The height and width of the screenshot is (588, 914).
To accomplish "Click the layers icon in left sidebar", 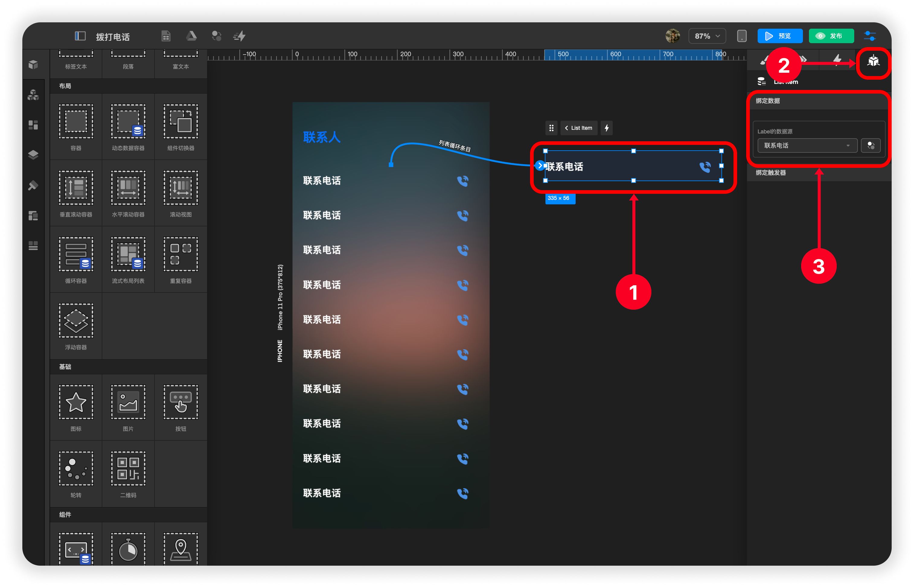I will (33, 155).
